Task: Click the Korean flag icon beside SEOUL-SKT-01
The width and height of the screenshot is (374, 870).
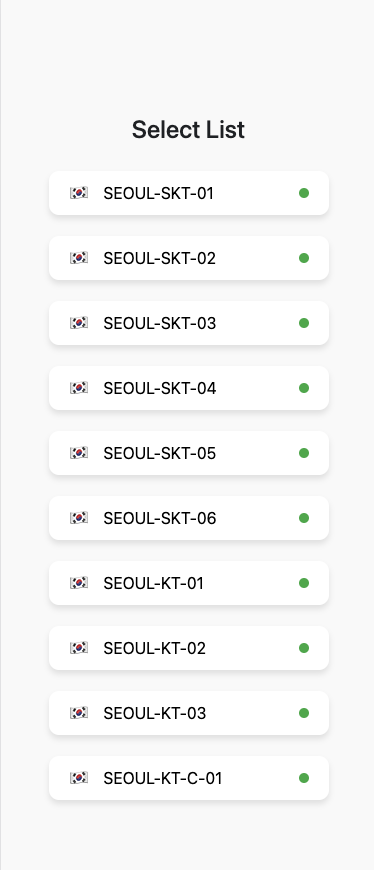Action: pyautogui.click(x=79, y=193)
